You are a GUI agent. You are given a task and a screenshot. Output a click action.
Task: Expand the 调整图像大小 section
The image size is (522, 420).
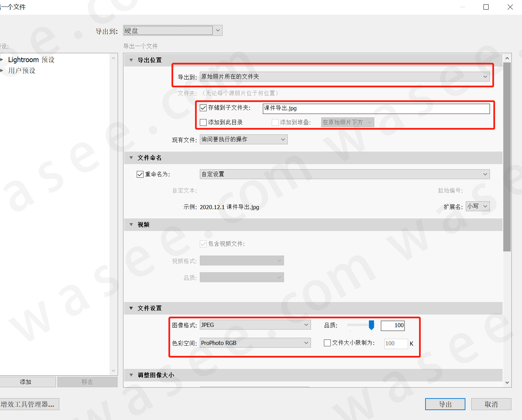tap(131, 375)
